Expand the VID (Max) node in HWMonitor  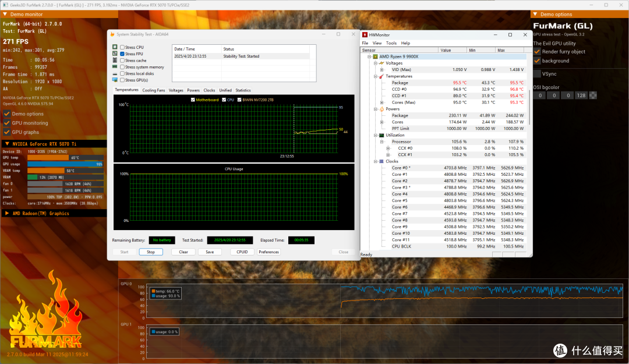382,70
